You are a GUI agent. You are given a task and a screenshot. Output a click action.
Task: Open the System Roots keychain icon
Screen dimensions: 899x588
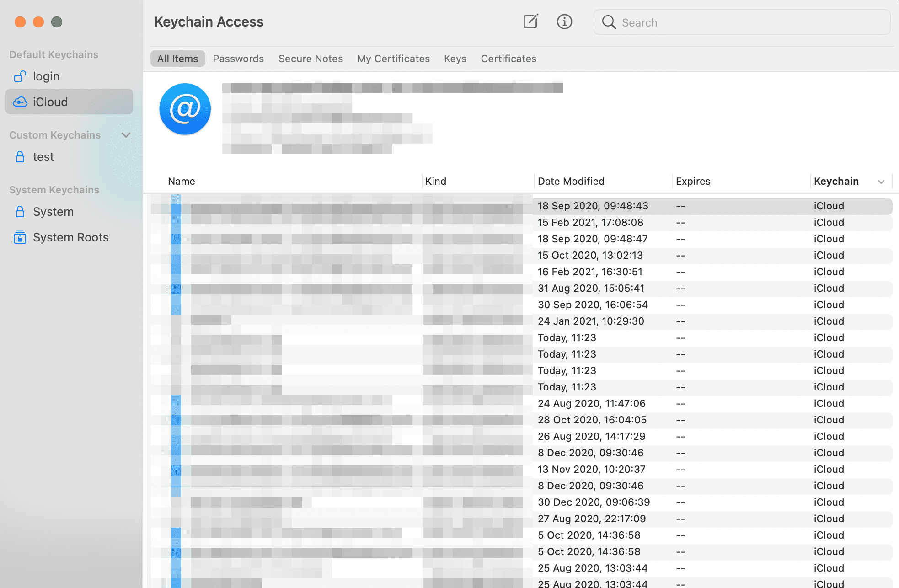click(20, 237)
